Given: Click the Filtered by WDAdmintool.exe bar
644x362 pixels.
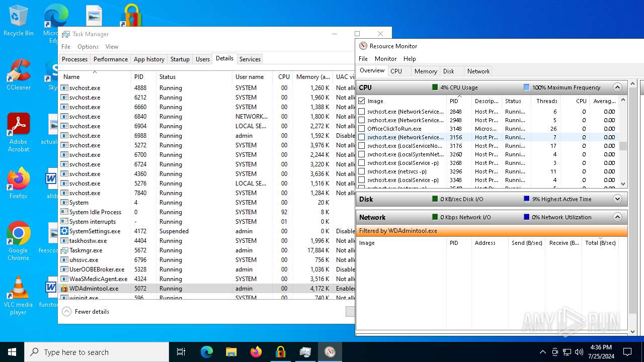Looking at the screenshot, I should tap(492, 231).
